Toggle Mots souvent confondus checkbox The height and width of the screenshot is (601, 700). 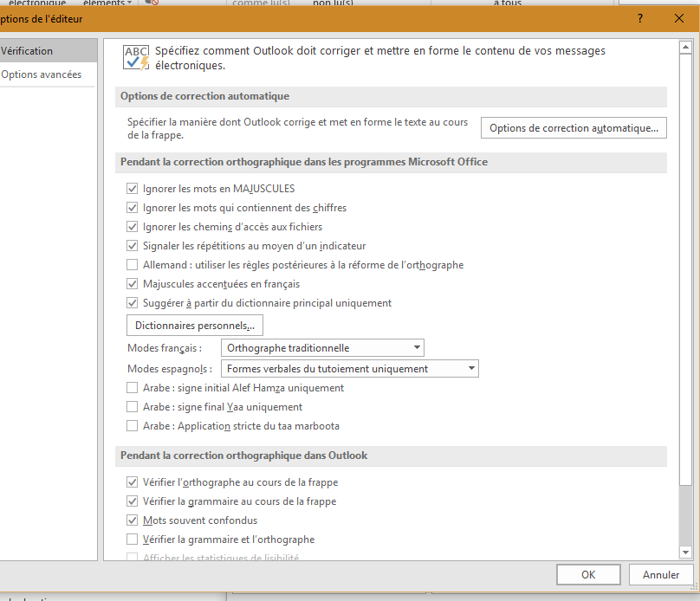click(x=132, y=520)
